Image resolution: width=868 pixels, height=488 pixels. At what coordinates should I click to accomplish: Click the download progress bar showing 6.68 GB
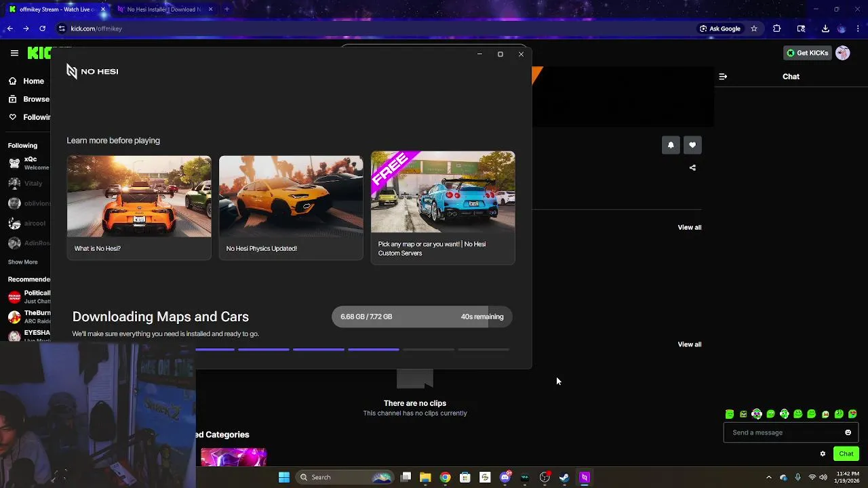pos(422,317)
